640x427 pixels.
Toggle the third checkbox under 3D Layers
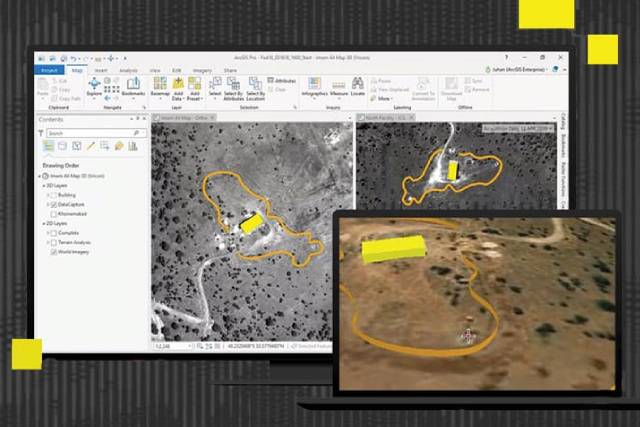tap(53, 214)
